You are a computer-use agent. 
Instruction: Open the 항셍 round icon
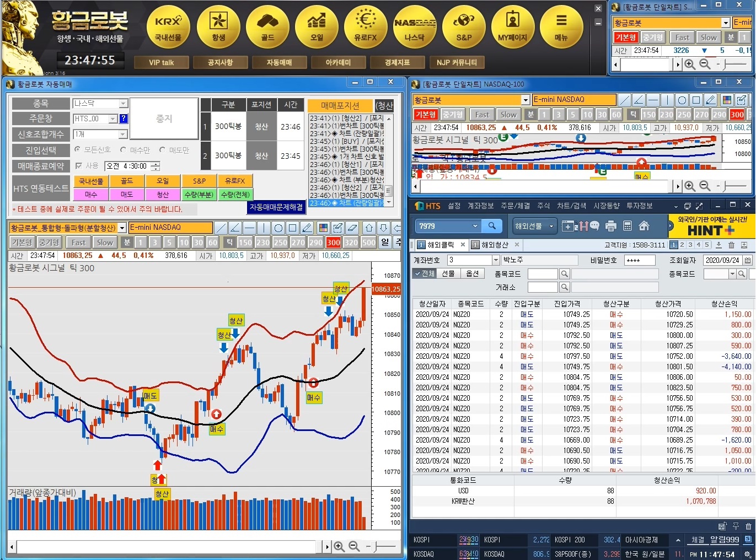tap(218, 26)
